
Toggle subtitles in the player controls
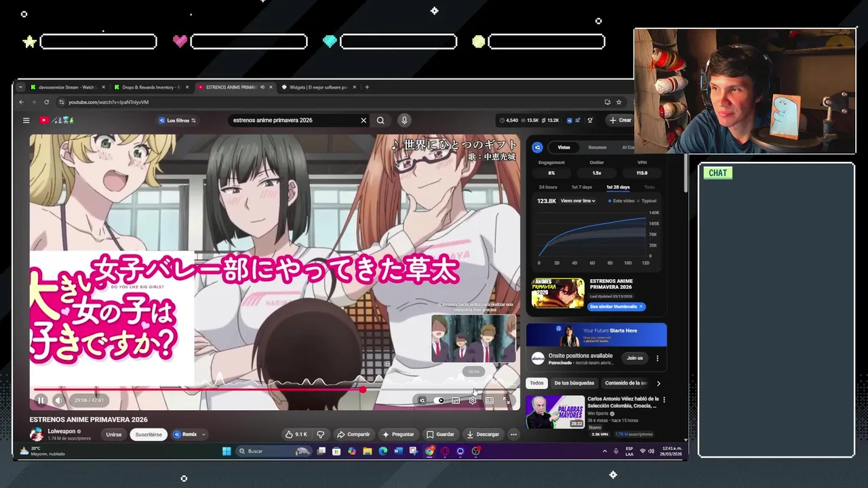tap(456, 401)
